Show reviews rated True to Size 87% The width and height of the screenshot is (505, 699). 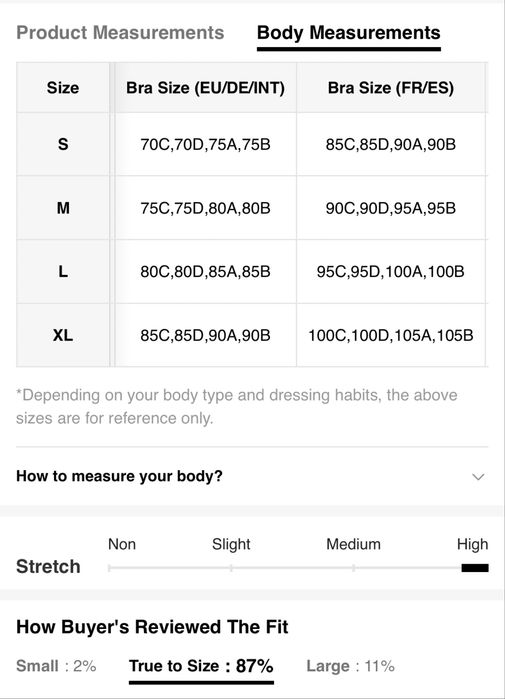(201, 666)
